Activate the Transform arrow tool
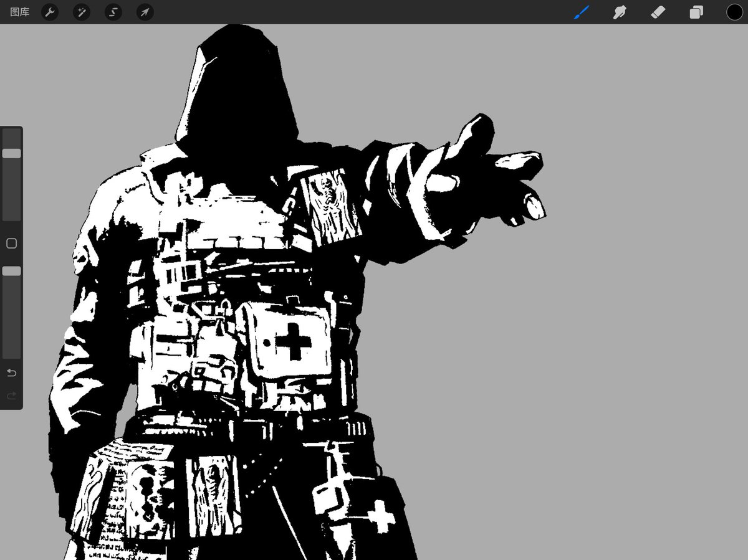 [x=145, y=12]
